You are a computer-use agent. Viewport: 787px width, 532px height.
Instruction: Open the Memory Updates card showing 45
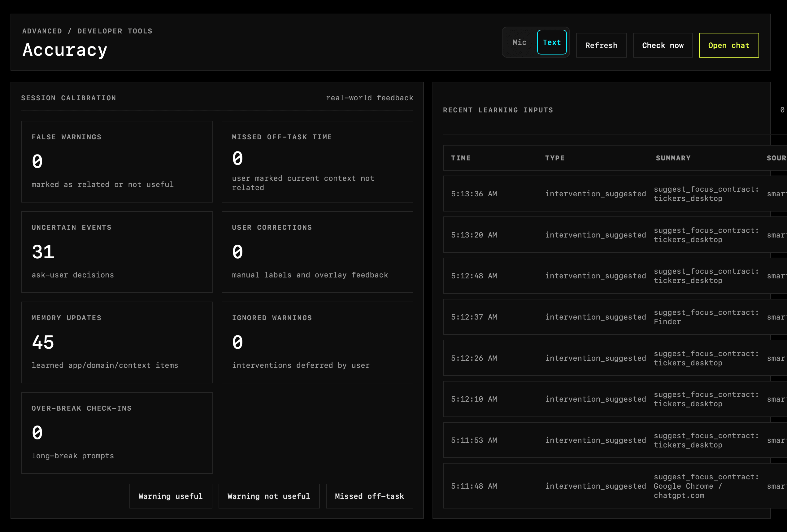(117, 343)
